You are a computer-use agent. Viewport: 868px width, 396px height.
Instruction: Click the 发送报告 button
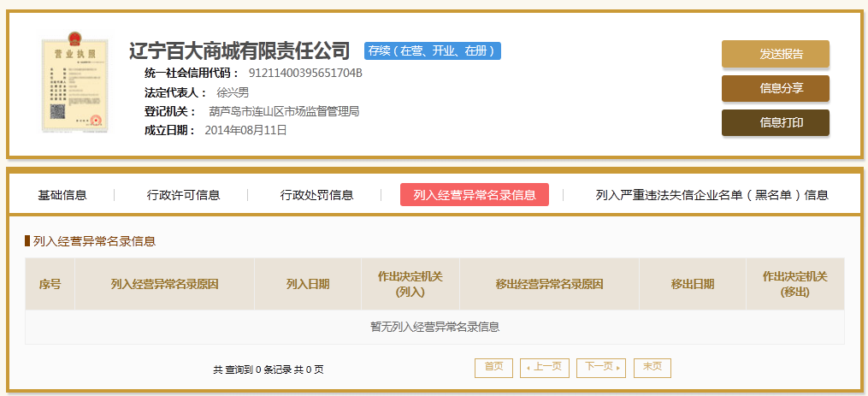[775, 54]
